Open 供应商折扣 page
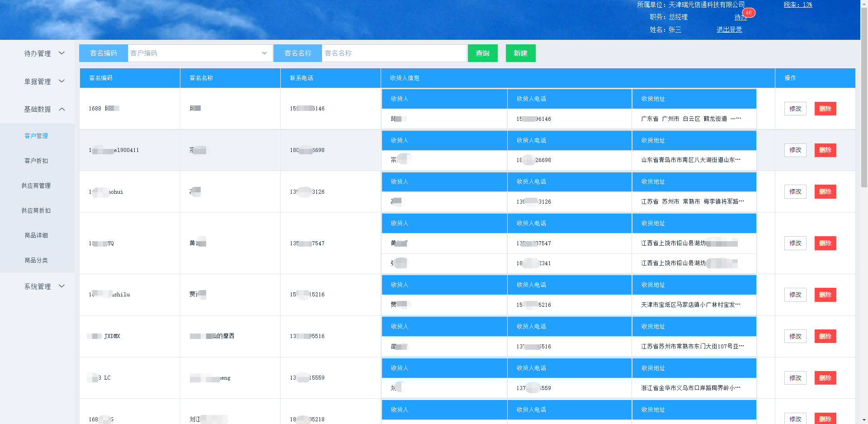The image size is (868, 424). point(36,210)
